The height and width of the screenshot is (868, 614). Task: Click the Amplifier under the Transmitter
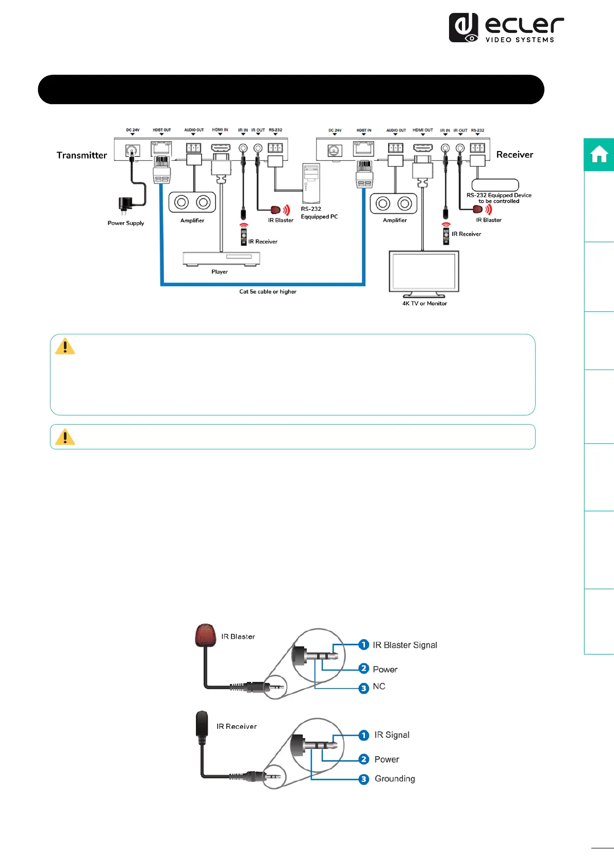(x=192, y=203)
